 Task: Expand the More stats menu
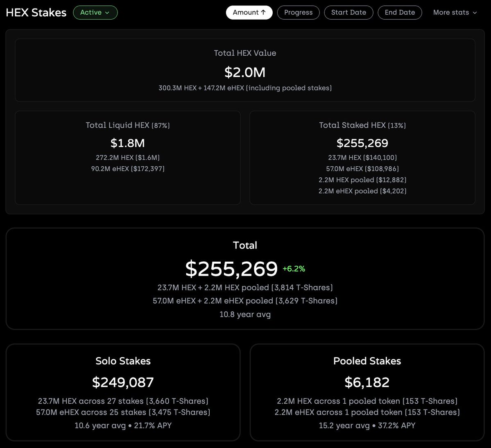(x=455, y=13)
